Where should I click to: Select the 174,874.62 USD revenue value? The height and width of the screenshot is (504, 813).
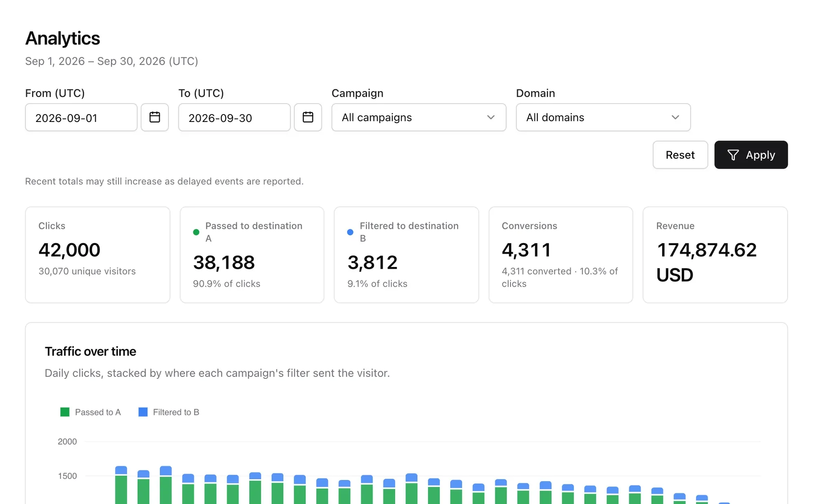click(x=706, y=262)
